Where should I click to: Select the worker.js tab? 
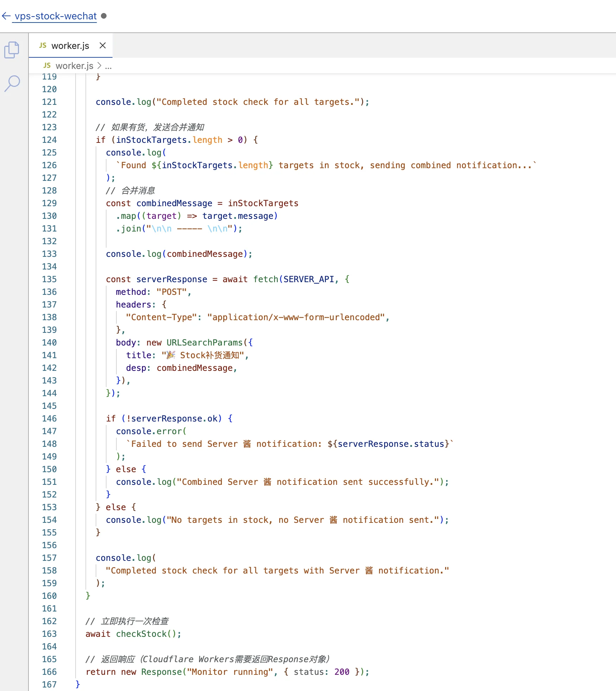tap(70, 46)
